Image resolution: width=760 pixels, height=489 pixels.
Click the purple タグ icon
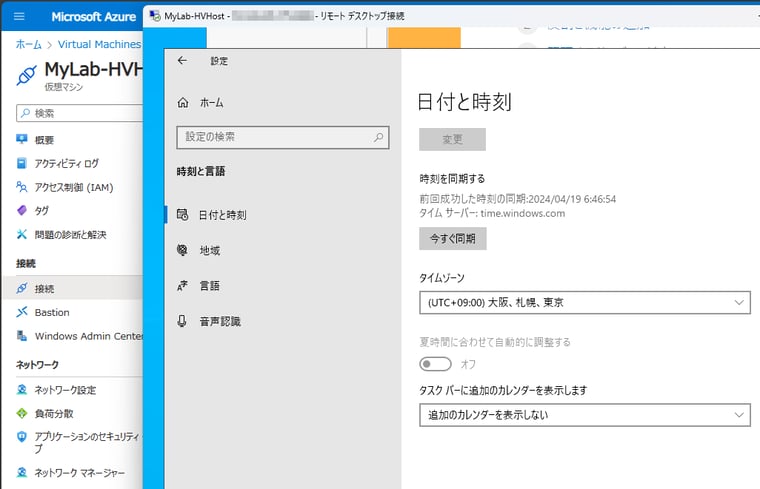21,210
